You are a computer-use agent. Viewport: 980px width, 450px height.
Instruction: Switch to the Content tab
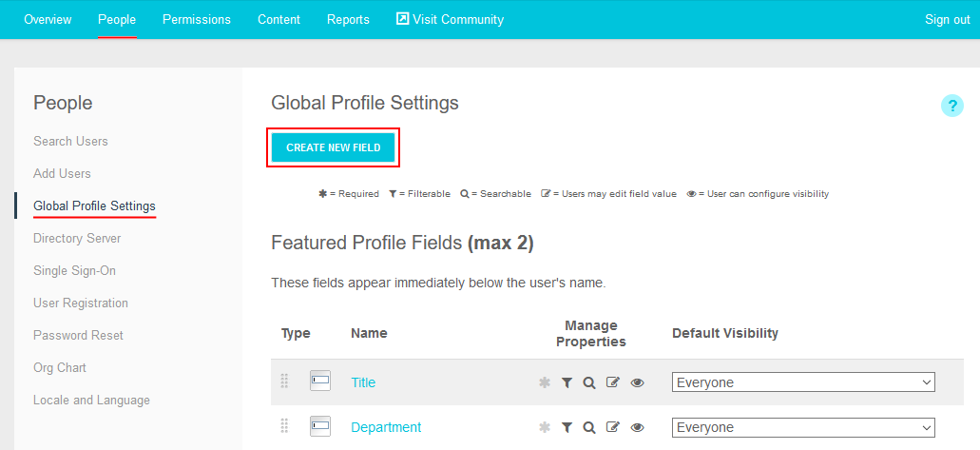(x=279, y=19)
